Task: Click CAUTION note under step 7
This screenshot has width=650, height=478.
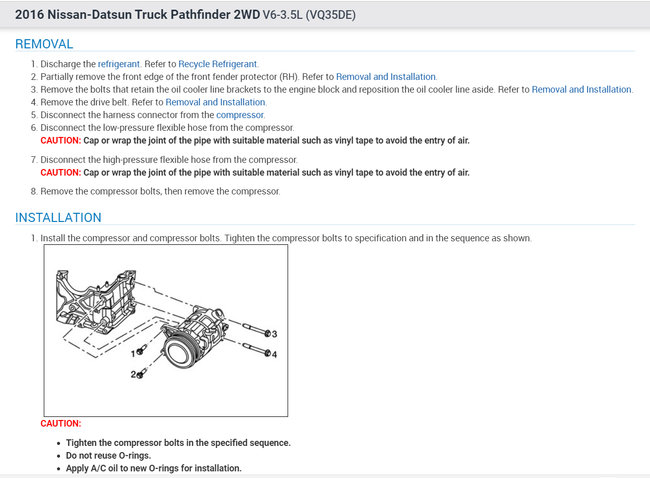Action: [x=255, y=172]
